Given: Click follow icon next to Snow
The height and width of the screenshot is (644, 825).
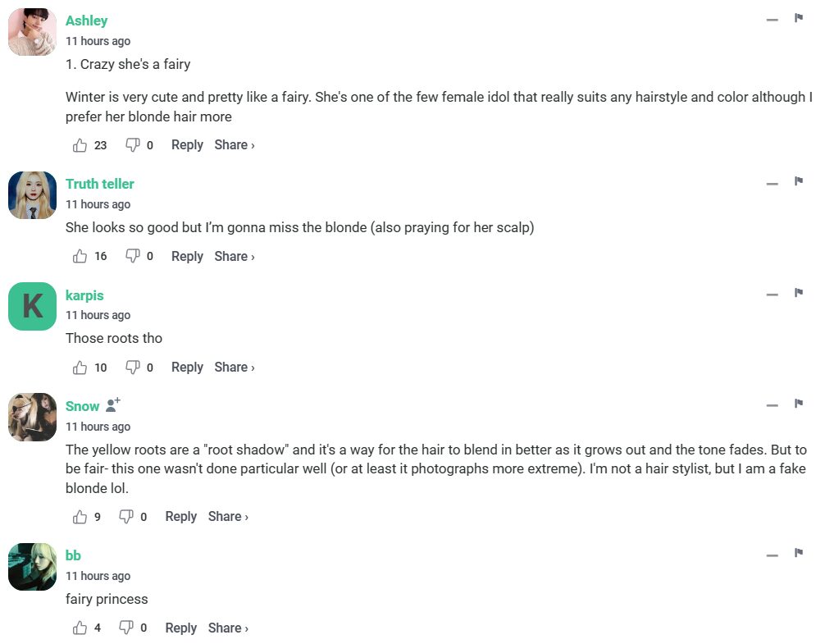Looking at the screenshot, I should point(113,405).
